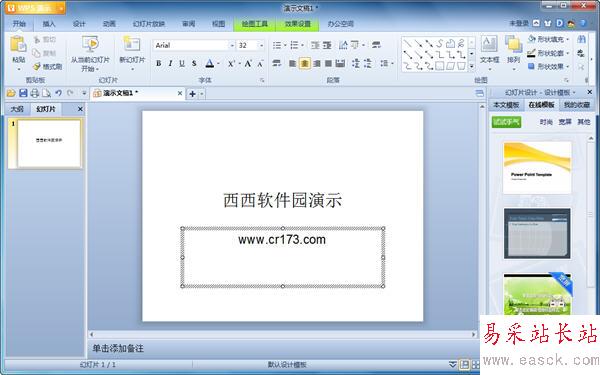Click the Widescreen category link
Screen dimensions: 600x375
pos(565,122)
